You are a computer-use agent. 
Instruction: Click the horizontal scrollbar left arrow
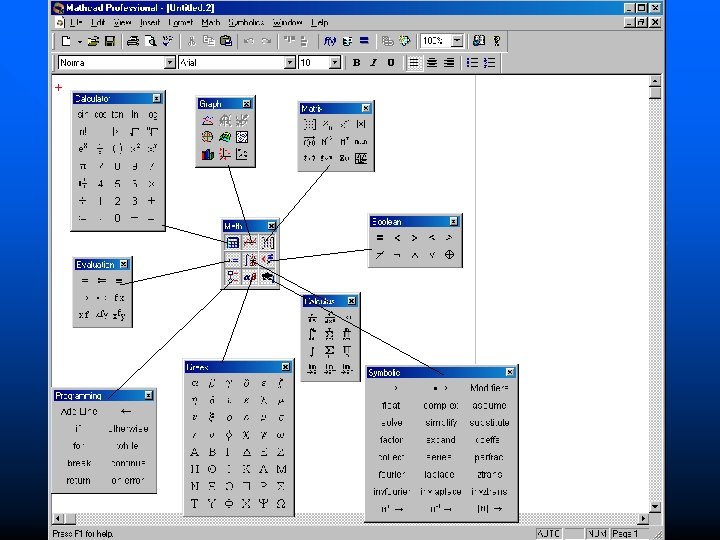[x=58, y=518]
